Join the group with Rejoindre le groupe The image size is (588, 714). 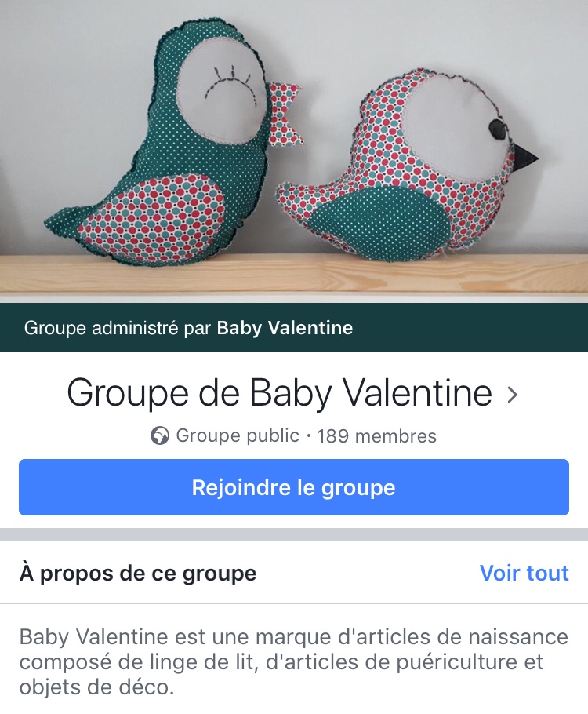click(294, 487)
